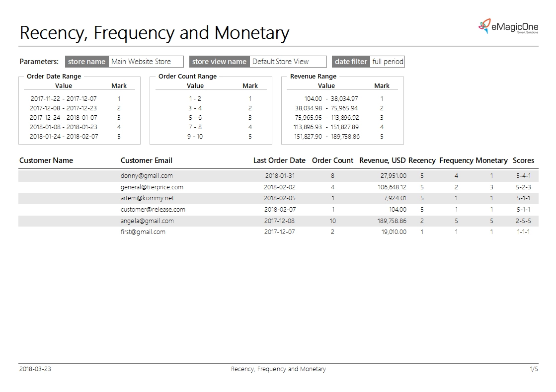Screen dimensions: 556x392
Task: Click revenue value 106,648.12
Action: tap(392, 187)
